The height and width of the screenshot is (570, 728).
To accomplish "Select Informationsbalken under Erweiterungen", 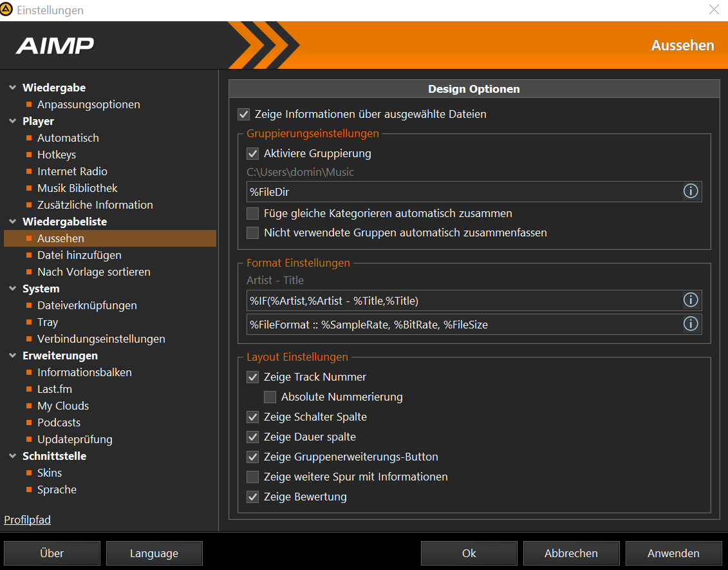I will coord(84,372).
